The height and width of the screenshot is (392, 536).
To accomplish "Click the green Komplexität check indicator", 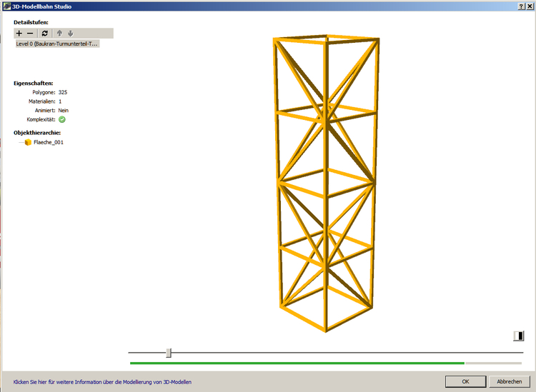I will tap(62, 119).
